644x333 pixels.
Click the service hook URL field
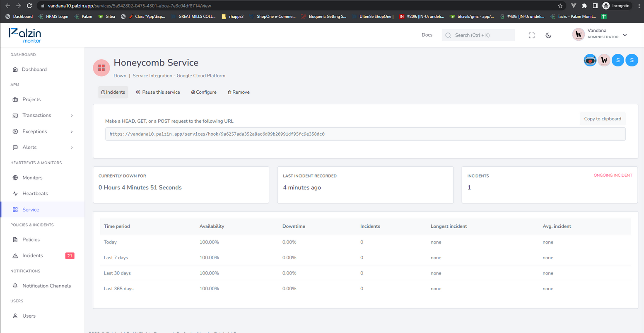(x=365, y=134)
